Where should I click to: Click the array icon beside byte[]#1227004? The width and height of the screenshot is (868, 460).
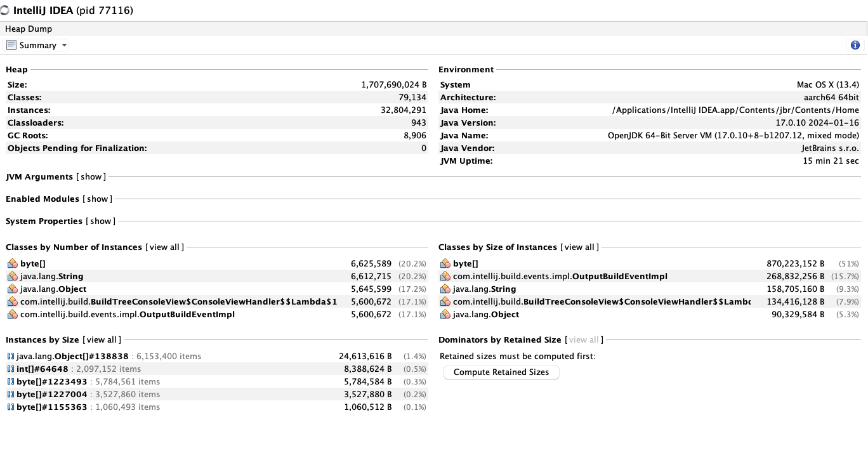tap(11, 395)
